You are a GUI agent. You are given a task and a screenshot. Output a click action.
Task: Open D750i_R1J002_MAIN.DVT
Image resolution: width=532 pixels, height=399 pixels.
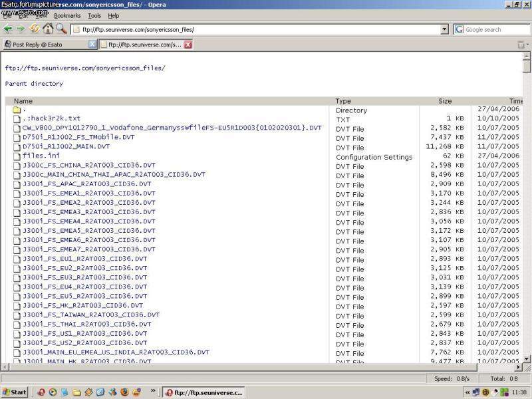(66, 146)
